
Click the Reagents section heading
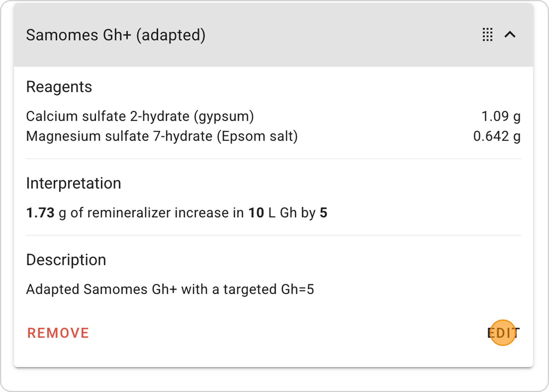coord(59,87)
